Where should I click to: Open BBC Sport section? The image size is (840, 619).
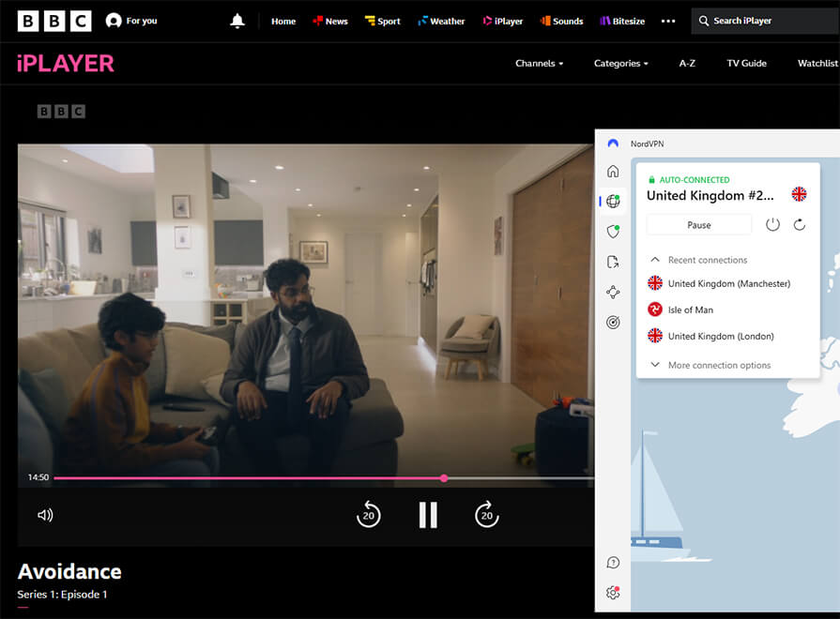[383, 21]
